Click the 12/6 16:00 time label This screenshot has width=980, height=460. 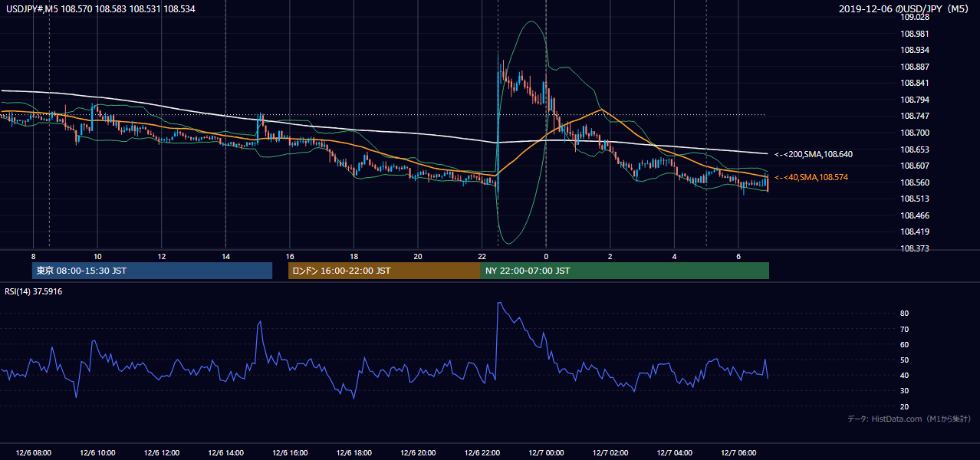point(289,452)
